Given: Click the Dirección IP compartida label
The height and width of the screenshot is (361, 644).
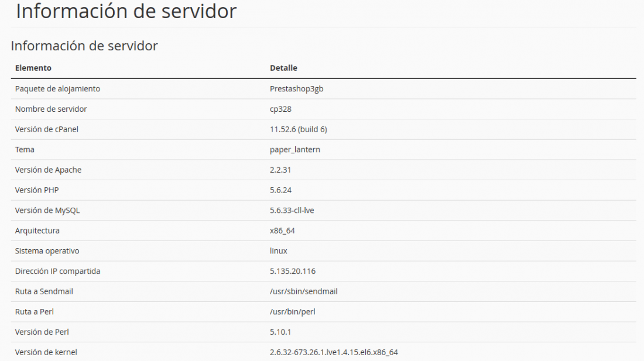Looking at the screenshot, I should [x=57, y=271].
